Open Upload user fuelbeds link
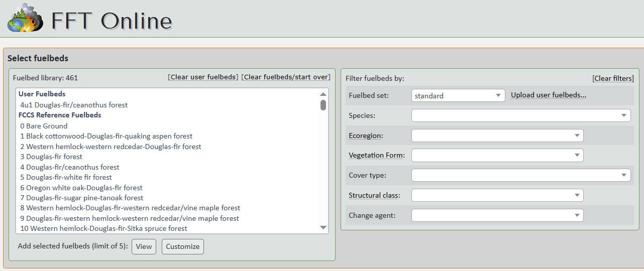 point(549,95)
